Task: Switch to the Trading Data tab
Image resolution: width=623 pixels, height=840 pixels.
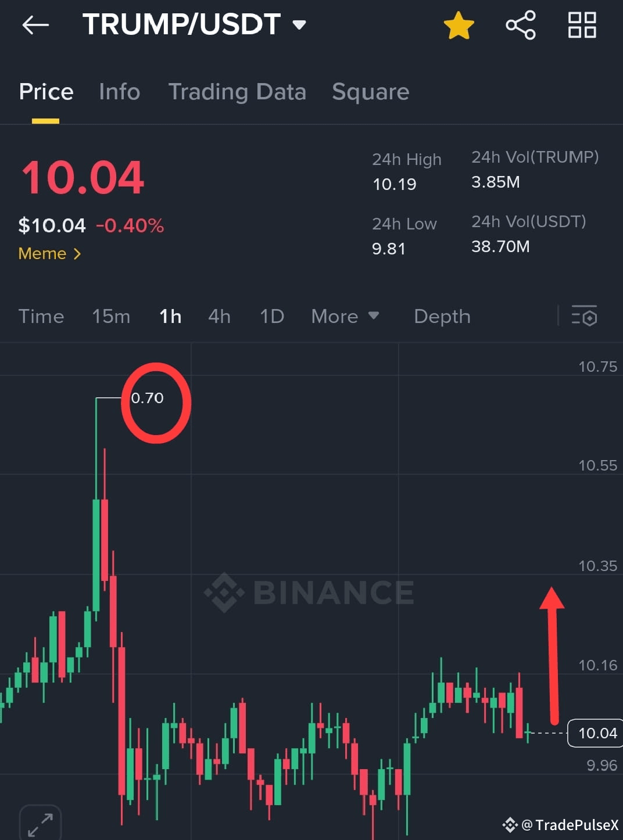Action: pos(237,92)
